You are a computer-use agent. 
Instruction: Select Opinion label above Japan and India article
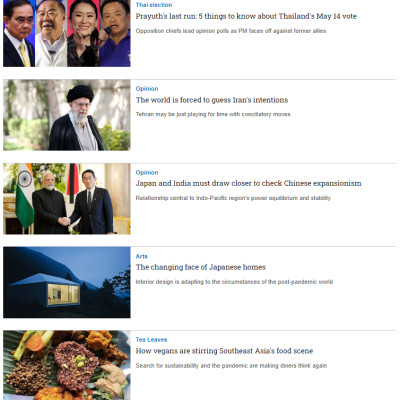pyautogui.click(x=147, y=173)
